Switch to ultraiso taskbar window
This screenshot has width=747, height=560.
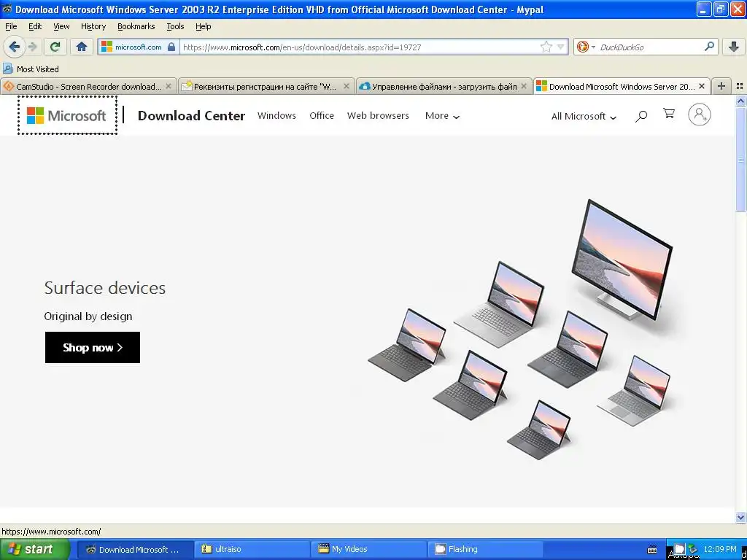coord(252,549)
